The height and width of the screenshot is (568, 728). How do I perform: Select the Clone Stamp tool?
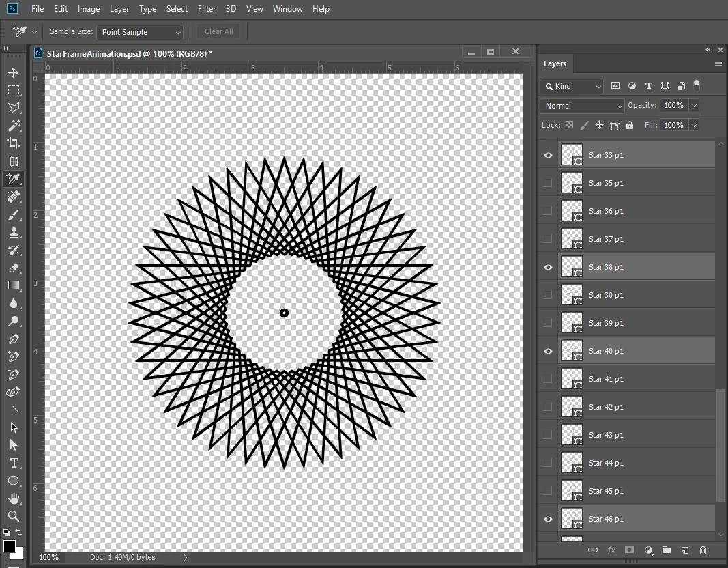click(x=14, y=232)
